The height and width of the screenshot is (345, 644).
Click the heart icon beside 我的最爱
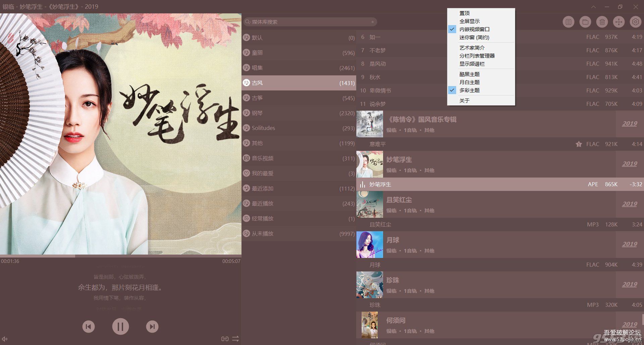[x=247, y=173]
